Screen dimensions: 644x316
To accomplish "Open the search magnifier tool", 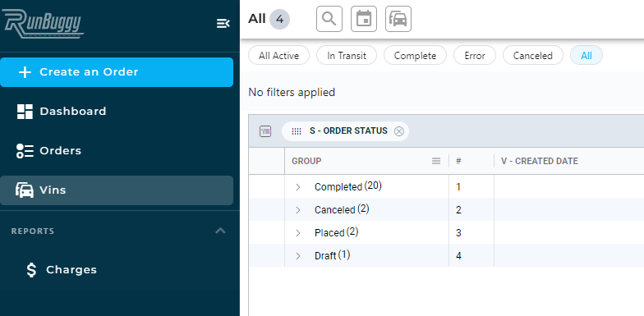I will tap(329, 19).
